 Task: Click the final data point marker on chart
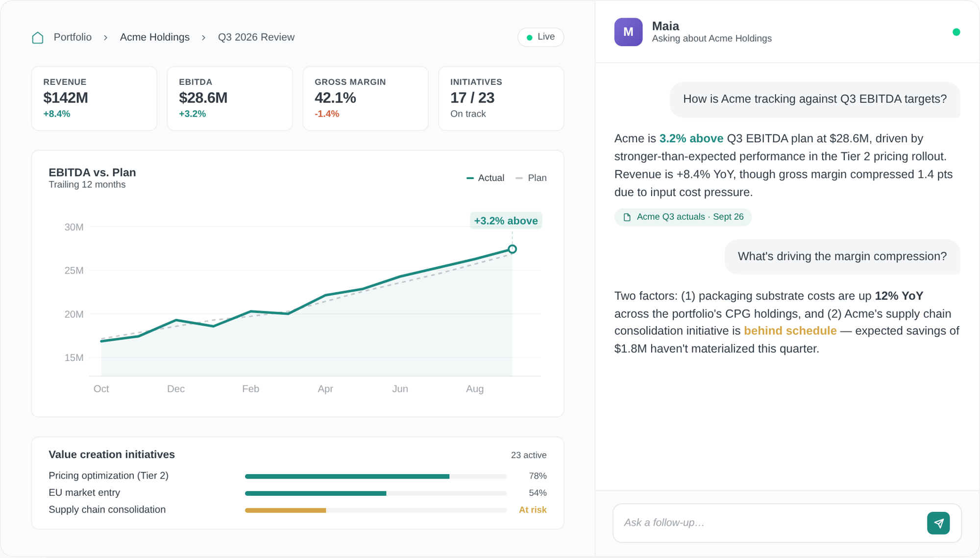[x=512, y=249]
